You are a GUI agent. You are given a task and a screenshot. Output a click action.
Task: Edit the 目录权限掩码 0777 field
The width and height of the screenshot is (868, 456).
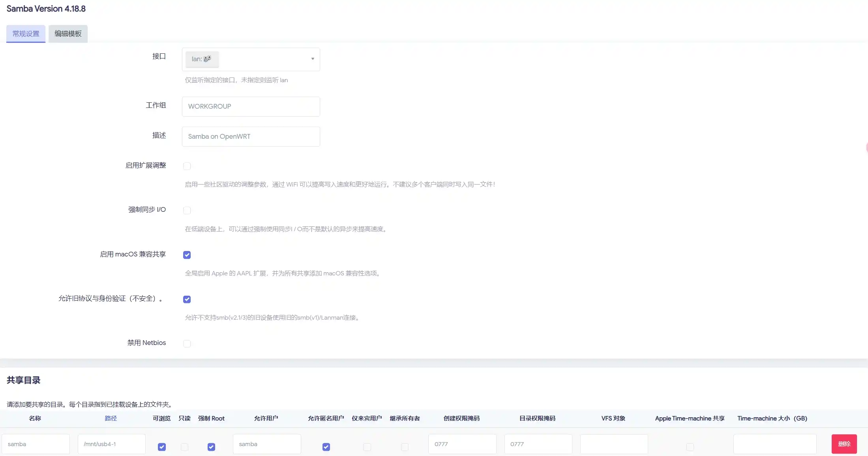pyautogui.click(x=538, y=444)
